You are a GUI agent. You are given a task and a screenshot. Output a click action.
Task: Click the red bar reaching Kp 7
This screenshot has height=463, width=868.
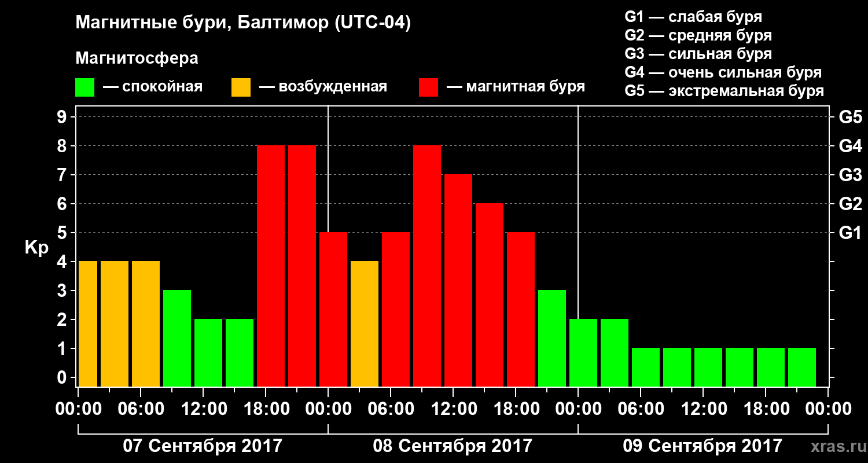point(458,281)
